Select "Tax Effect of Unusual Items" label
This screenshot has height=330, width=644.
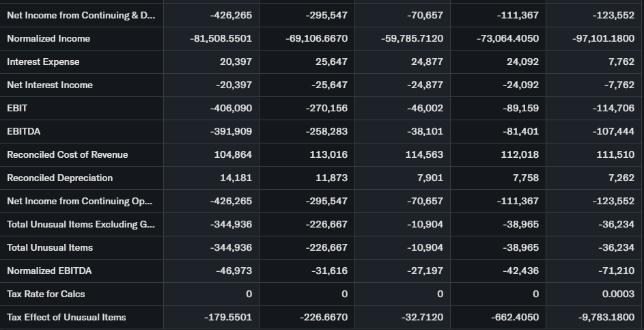pyautogui.click(x=66, y=317)
